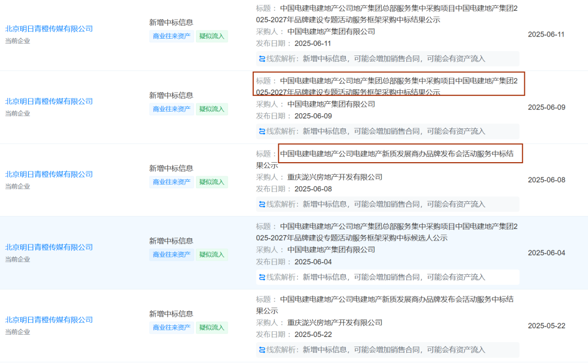Click 商业往来资产 tag in the 2025-06-09 row
The image size is (588, 364).
coord(171,109)
